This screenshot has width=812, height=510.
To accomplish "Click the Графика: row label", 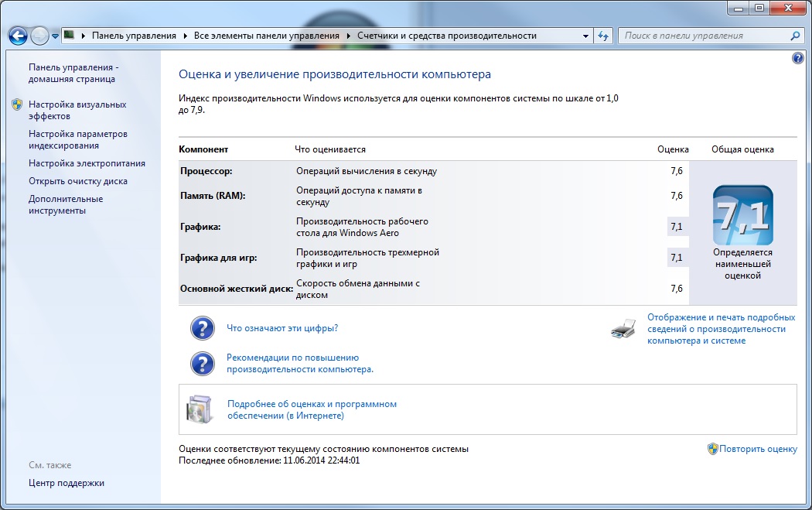I will [x=200, y=227].
